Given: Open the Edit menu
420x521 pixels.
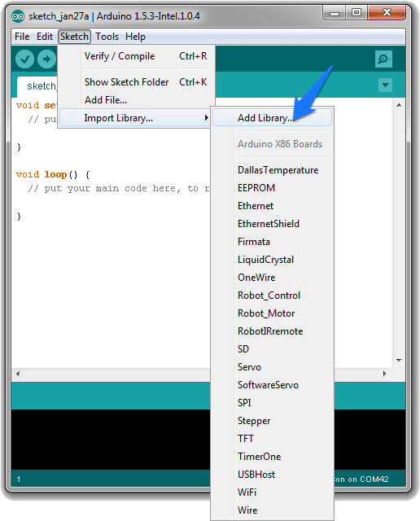Looking at the screenshot, I should (x=45, y=37).
